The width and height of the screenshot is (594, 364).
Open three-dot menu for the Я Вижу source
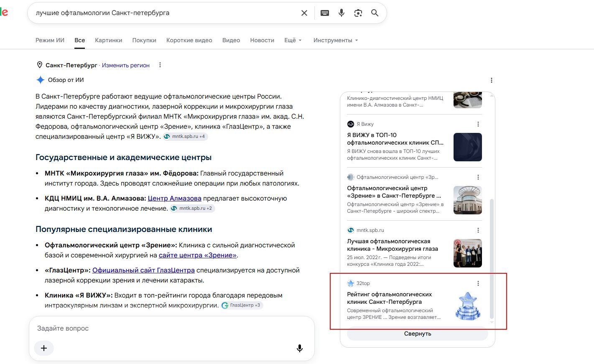pos(478,124)
